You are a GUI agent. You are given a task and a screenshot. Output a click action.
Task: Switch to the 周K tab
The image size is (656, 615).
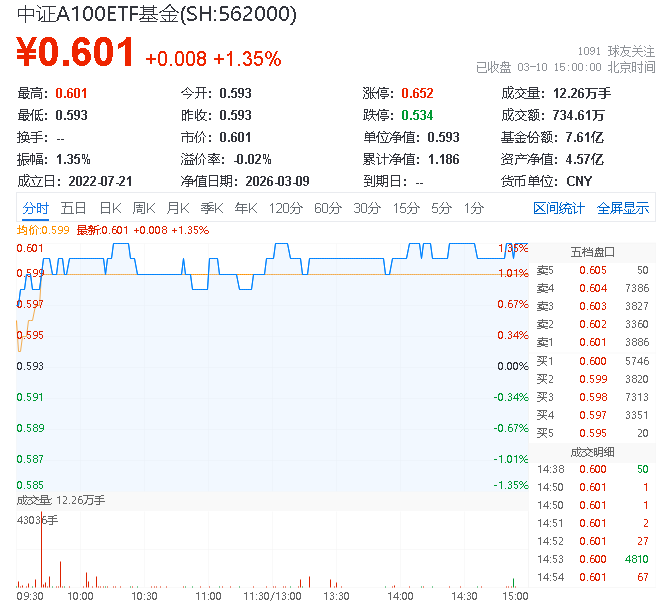coord(144,208)
